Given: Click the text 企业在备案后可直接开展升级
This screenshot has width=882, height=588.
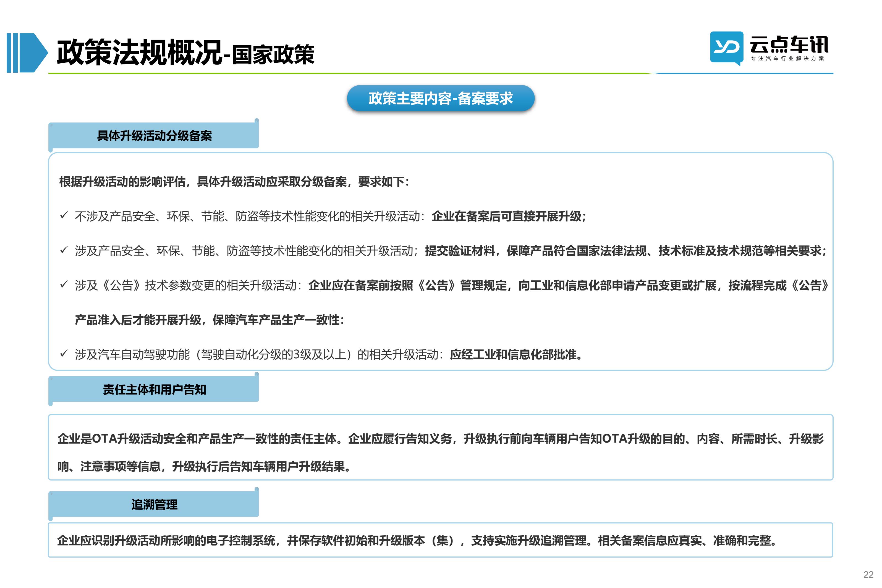Looking at the screenshot, I should click(506, 216).
